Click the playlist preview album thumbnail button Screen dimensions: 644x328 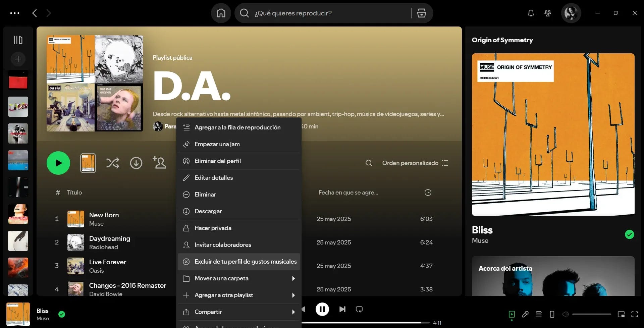click(x=88, y=163)
